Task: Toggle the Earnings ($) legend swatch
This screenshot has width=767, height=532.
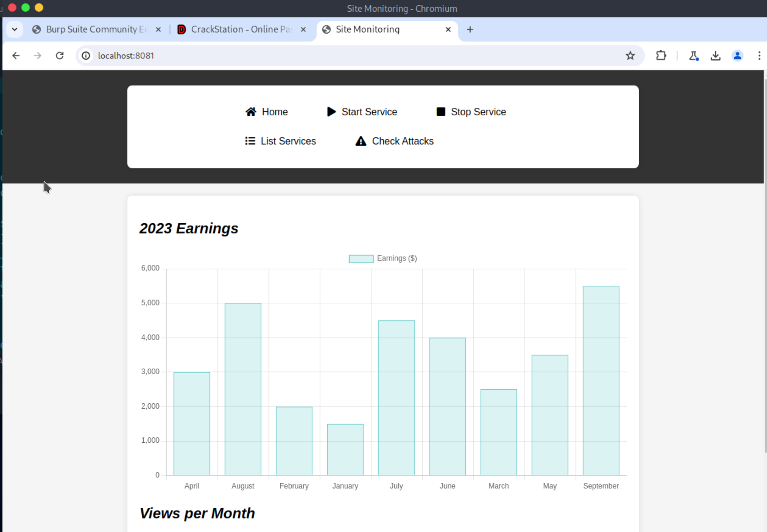Action: coord(361,258)
